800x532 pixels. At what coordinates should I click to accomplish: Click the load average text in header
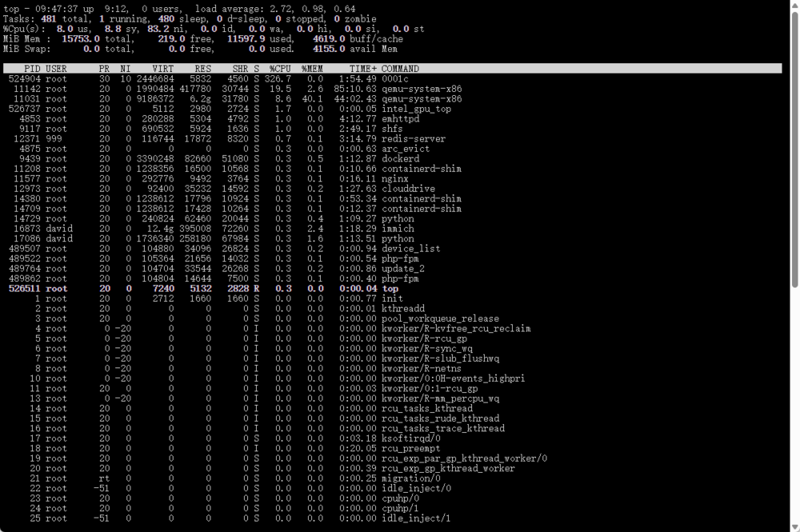tap(275, 9)
